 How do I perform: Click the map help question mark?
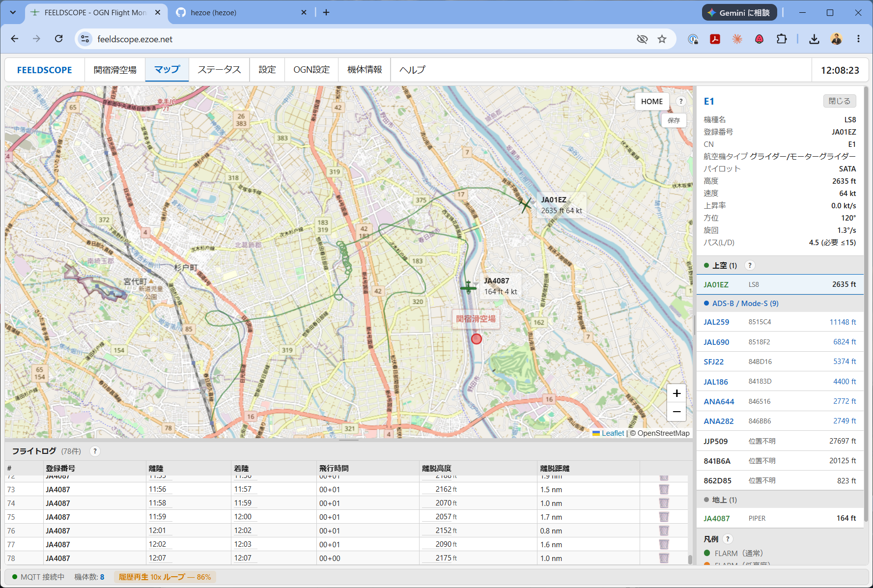681,101
